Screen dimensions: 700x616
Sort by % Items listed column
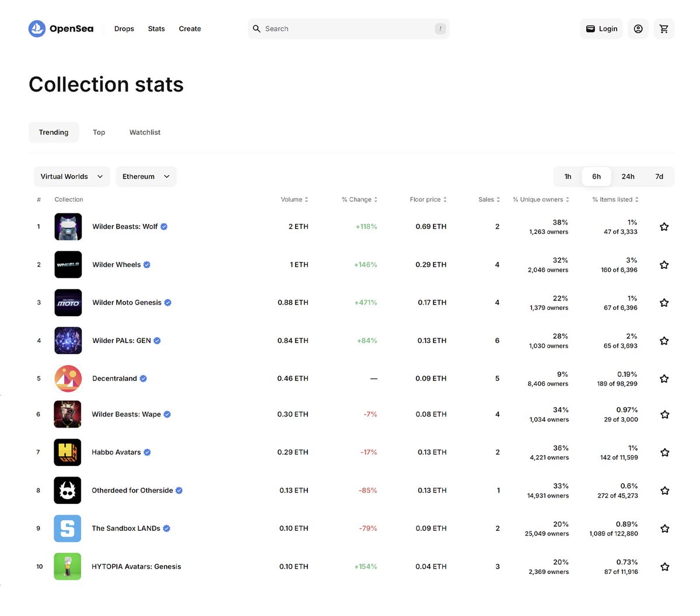click(615, 199)
